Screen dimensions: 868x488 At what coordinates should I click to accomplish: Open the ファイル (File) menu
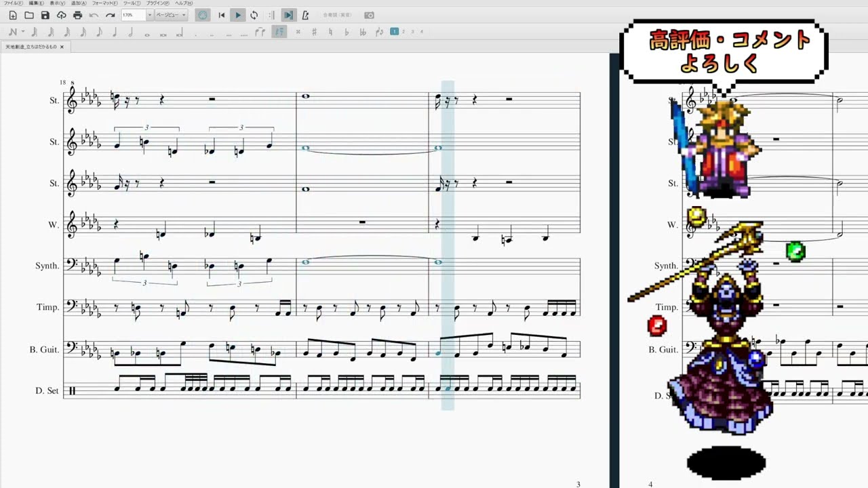point(12,3)
